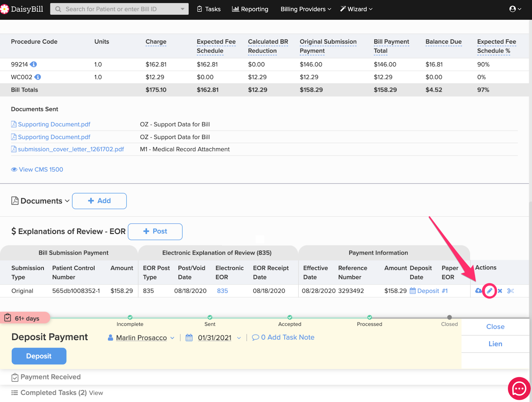Viewport: 532px width, 402px height.
Task: Click info icon next to procedure 99214
Action: 34,64
